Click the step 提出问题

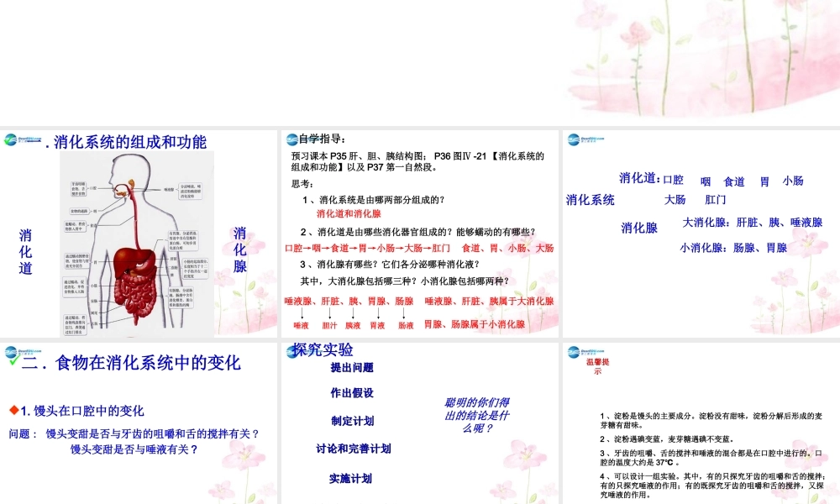(352, 367)
